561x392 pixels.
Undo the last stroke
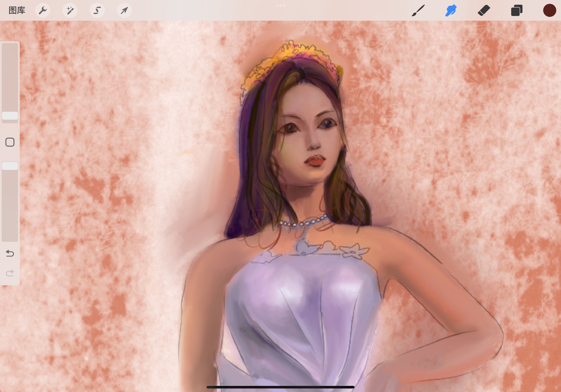tap(10, 253)
